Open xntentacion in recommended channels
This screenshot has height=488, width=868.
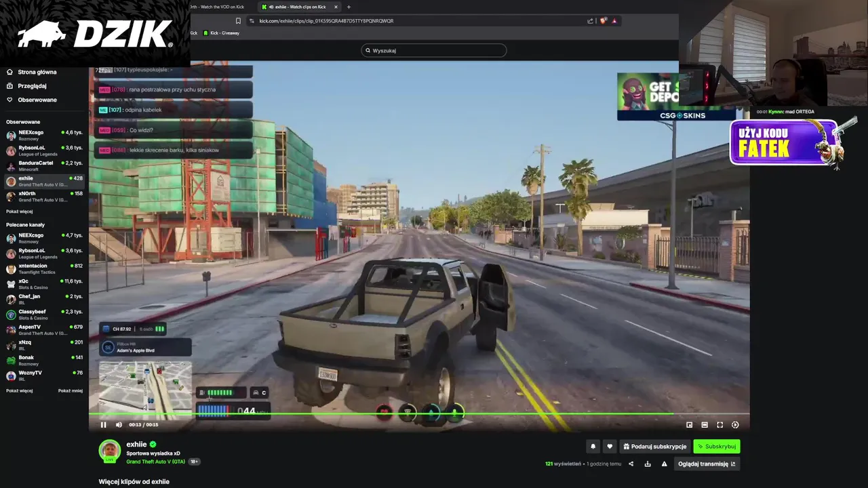[x=44, y=268]
